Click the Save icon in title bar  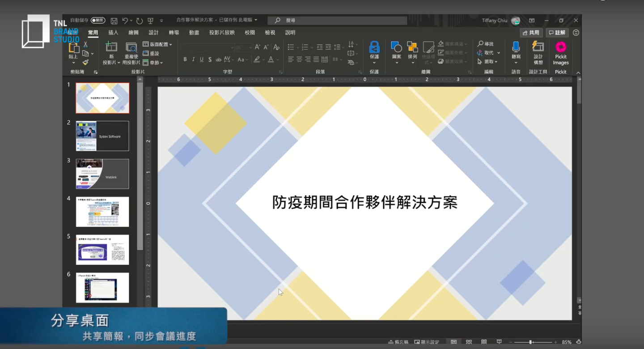click(114, 21)
